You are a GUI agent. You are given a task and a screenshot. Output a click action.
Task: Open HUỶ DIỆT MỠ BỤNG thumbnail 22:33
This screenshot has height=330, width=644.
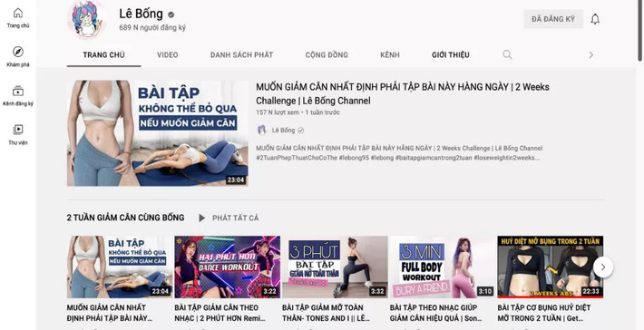pyautogui.click(x=551, y=267)
